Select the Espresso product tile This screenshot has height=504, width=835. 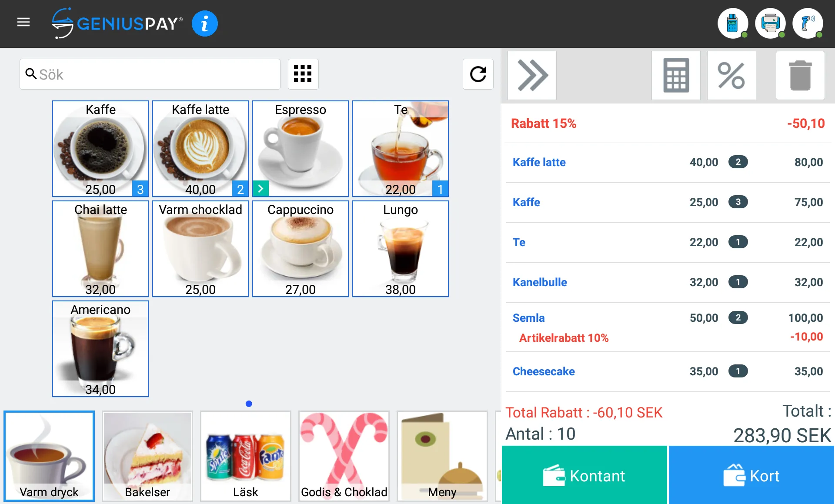point(301,149)
